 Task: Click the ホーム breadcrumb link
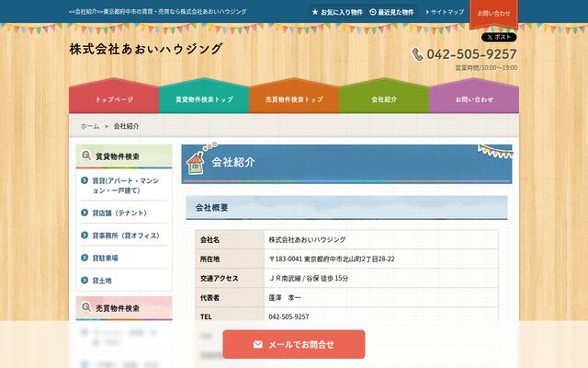click(90, 126)
